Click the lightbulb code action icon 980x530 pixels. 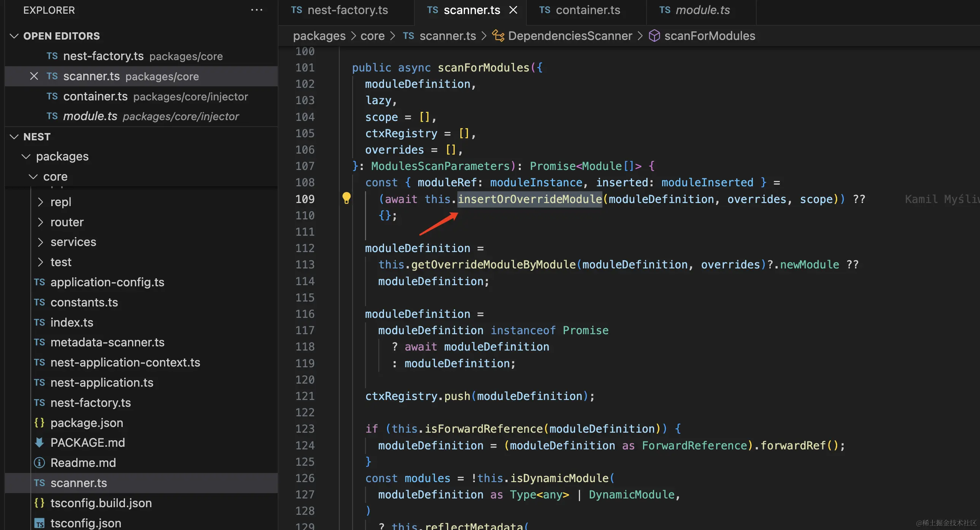346,198
